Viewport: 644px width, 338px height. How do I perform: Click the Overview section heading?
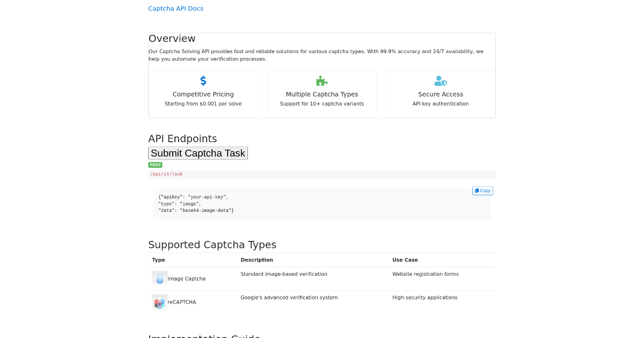point(172,39)
